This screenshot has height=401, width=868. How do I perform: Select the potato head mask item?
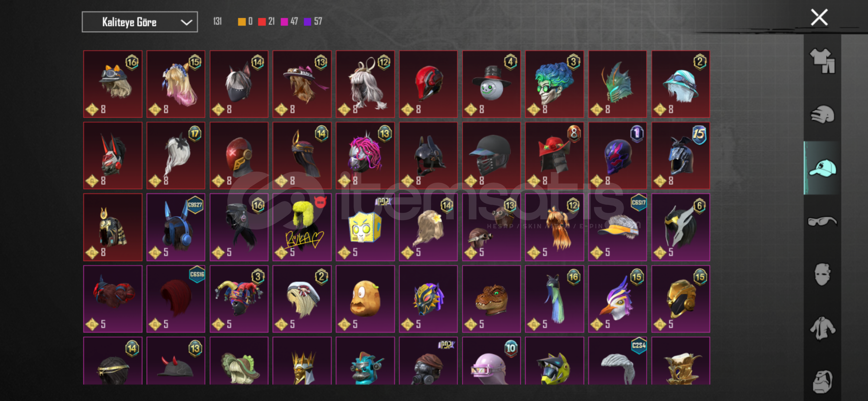coord(365,299)
